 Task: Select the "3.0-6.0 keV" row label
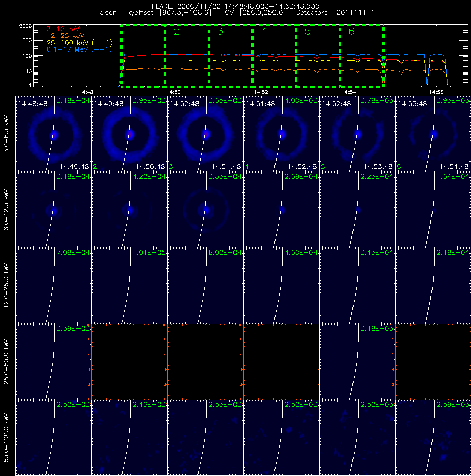click(x=6, y=134)
